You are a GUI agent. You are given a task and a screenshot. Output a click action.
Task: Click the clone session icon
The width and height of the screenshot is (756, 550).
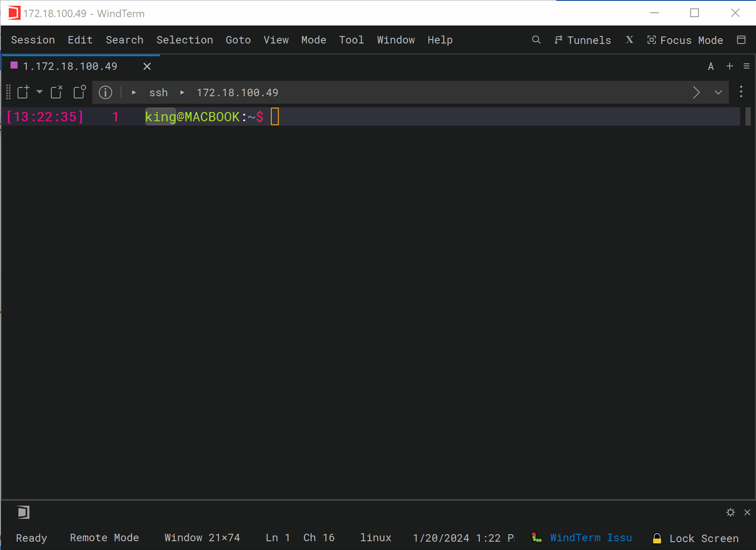click(x=79, y=92)
